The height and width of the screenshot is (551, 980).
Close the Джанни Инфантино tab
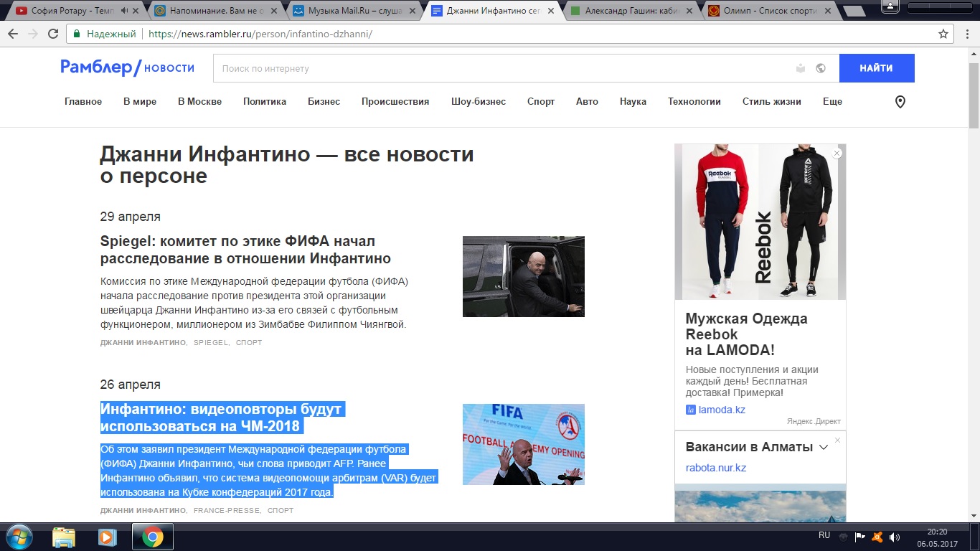point(551,11)
